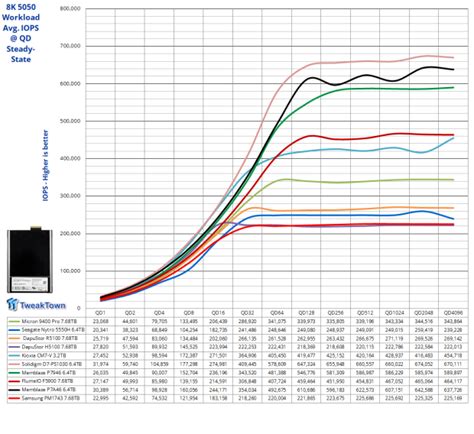
Task: Click the chart title '8K 5050 Workload'
Action: point(21,12)
